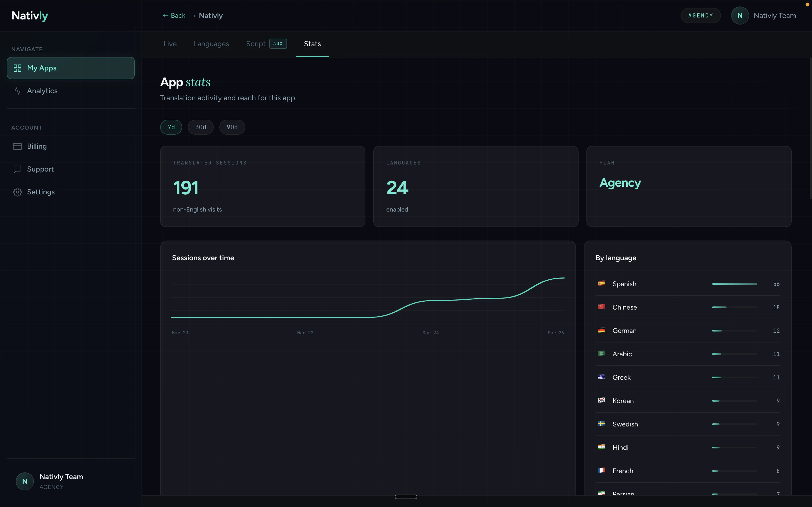Click the Billing card icon
Viewport: 812px width, 507px height.
pos(17,146)
